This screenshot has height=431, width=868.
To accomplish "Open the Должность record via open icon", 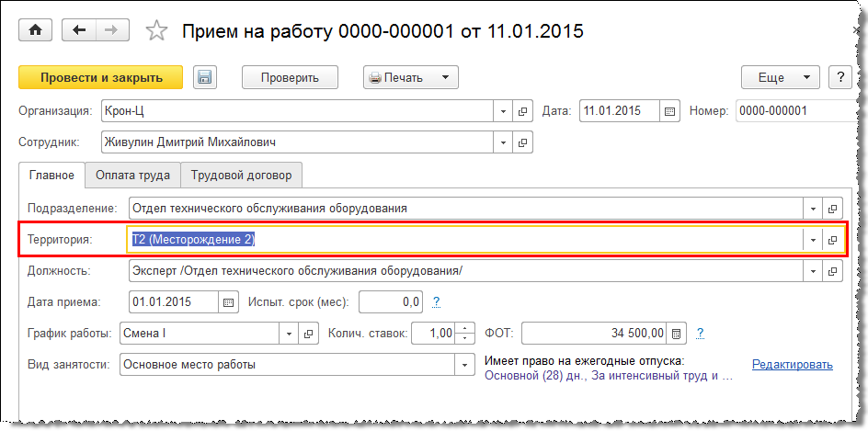I will click(832, 271).
